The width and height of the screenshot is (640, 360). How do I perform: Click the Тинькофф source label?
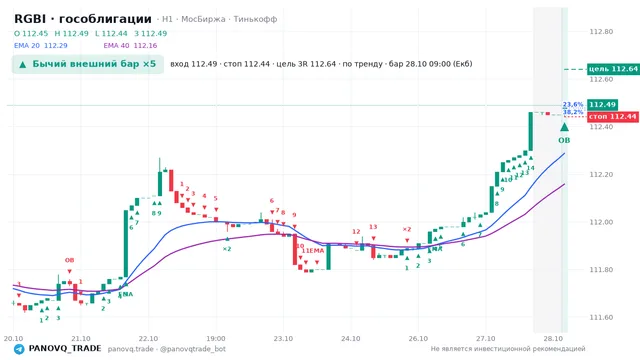click(x=256, y=19)
